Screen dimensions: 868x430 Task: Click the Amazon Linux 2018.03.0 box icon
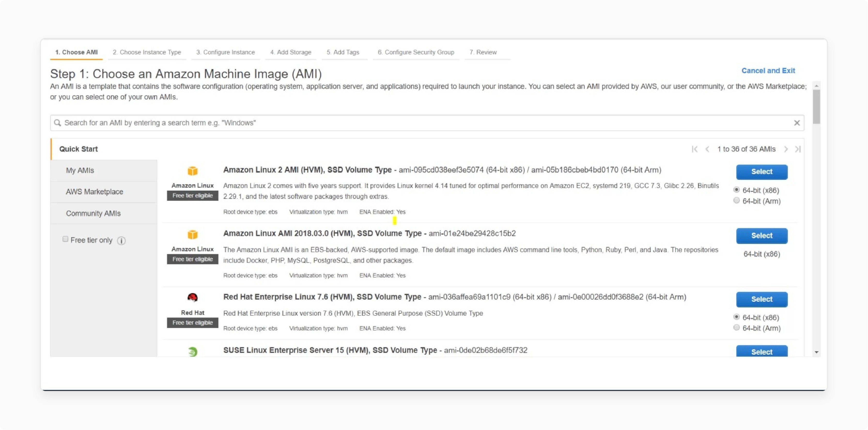(x=192, y=234)
